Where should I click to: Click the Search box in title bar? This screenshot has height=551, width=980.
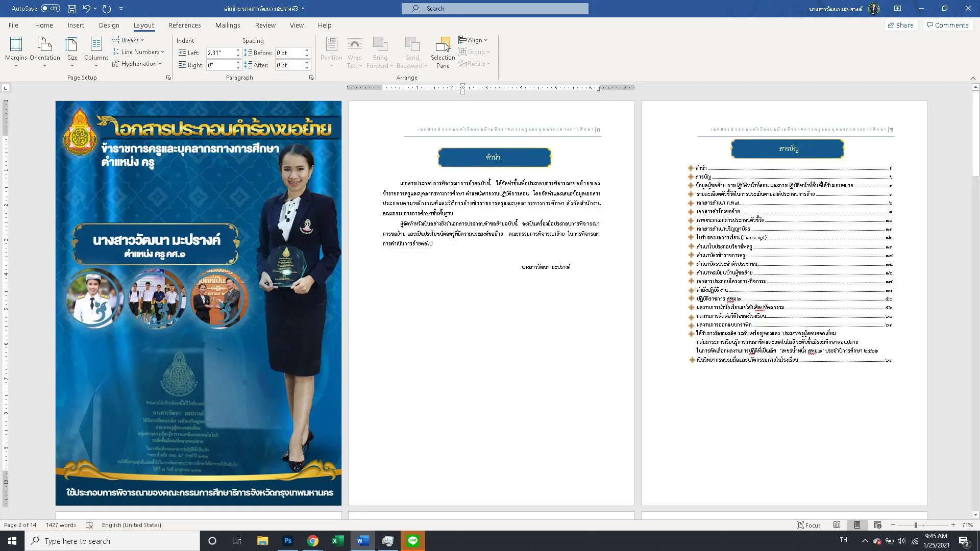point(495,9)
